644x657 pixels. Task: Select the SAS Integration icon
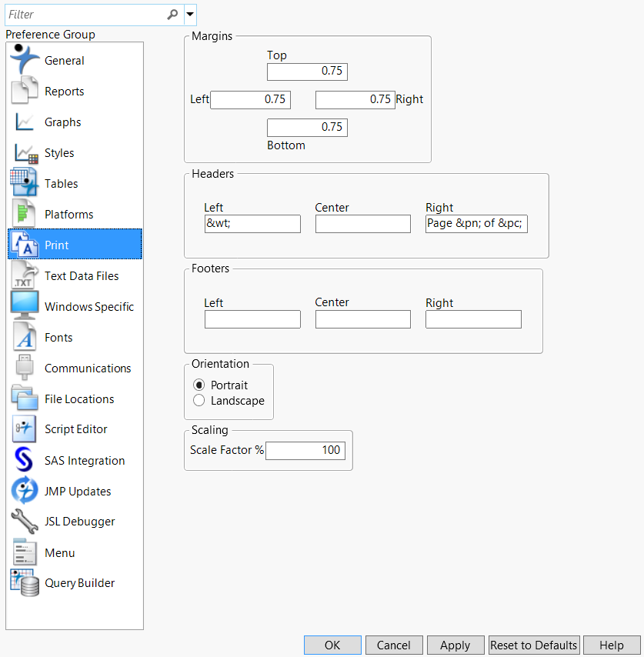25,460
